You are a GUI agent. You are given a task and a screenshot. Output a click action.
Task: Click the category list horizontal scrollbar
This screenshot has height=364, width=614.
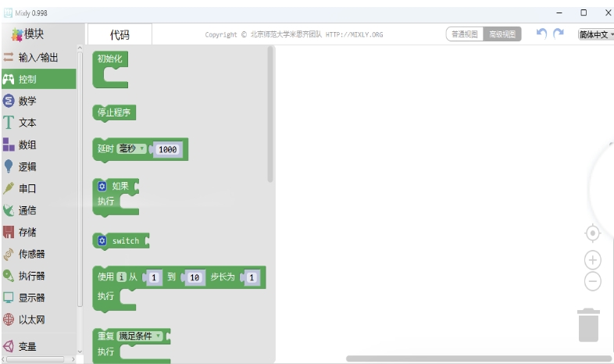coord(35,359)
